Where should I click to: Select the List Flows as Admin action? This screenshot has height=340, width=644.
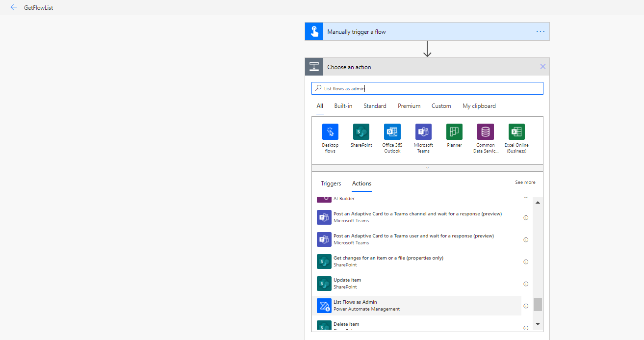tap(416, 306)
